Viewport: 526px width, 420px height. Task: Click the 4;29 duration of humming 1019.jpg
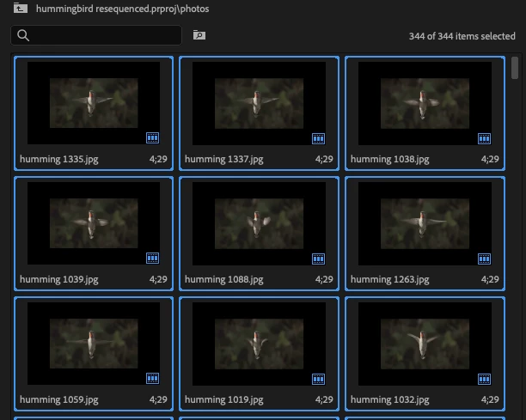click(x=324, y=400)
